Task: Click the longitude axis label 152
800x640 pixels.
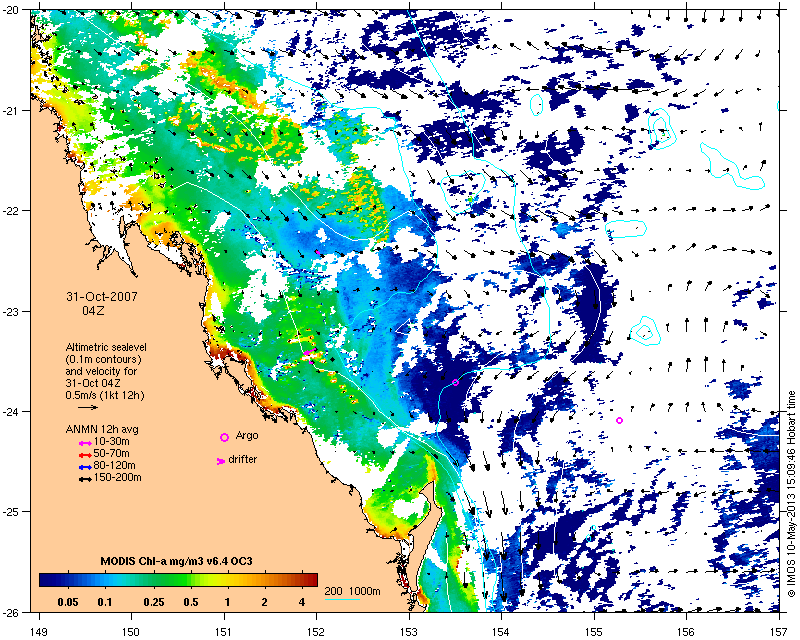Action: [316, 632]
